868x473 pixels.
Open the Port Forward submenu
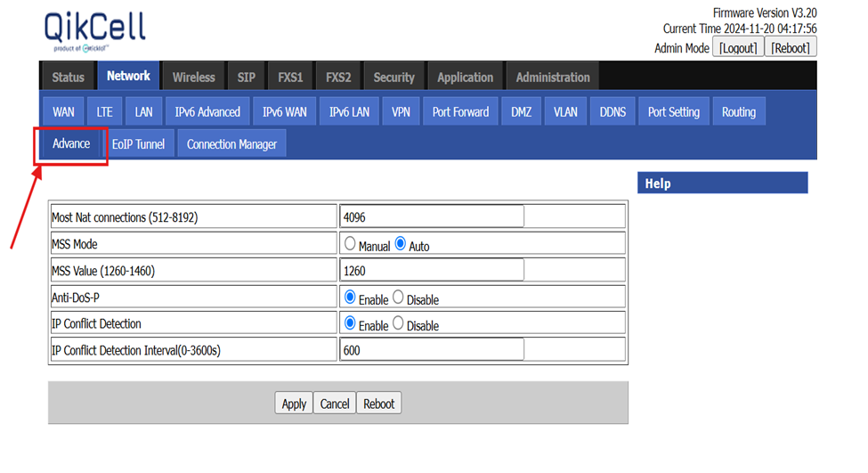point(460,112)
